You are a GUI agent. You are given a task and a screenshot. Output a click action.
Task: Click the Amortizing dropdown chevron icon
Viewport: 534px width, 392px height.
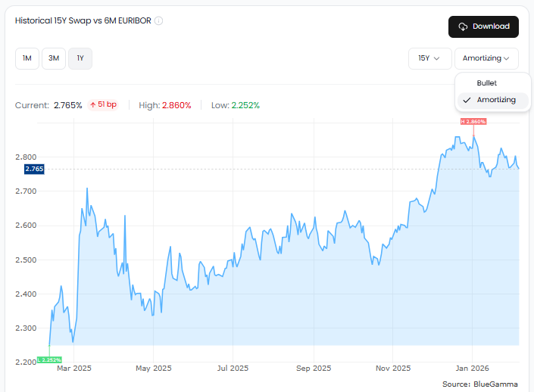[507, 58]
